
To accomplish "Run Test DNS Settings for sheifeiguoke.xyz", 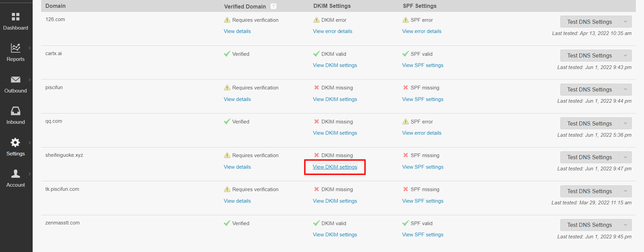I will coord(589,157).
